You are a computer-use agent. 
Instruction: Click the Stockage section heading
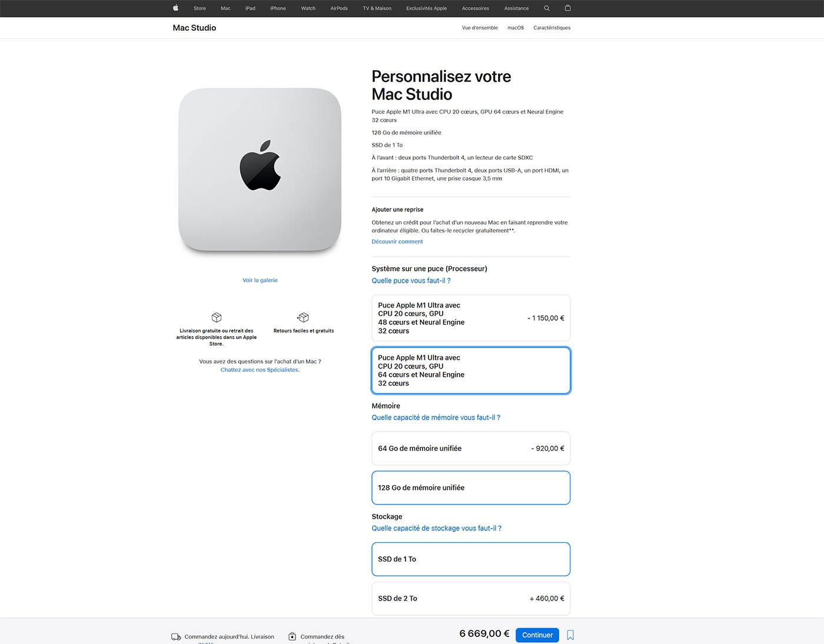click(x=387, y=516)
